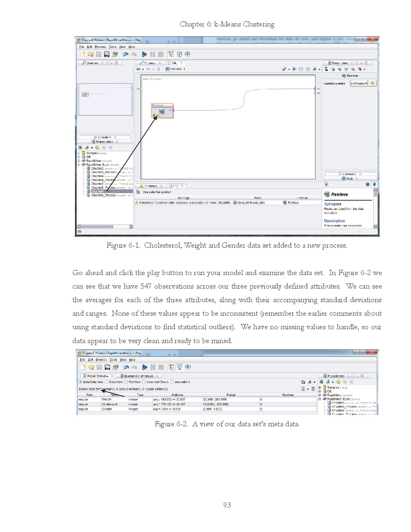Click the back navigation arrow above canvas
The image size is (411, 532).
(x=138, y=69)
